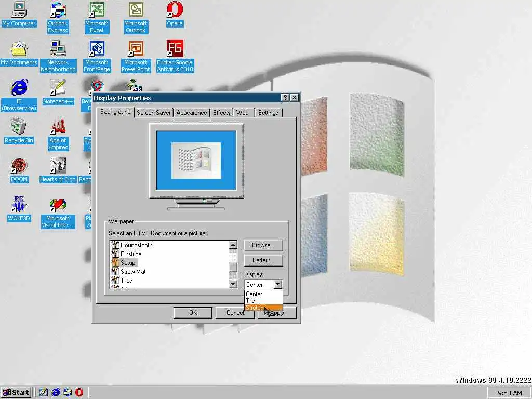The image size is (532, 399).
Task: Click the wallpaper list scrollbar thumb
Action: (233, 267)
